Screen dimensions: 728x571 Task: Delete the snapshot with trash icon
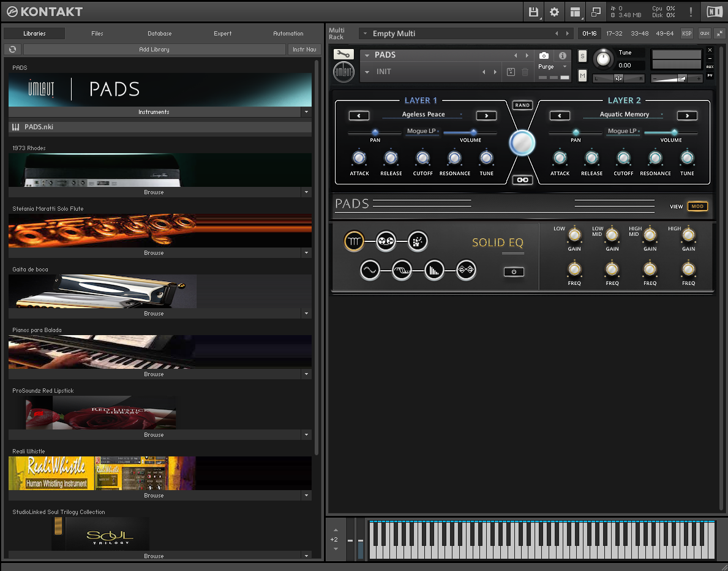(x=525, y=72)
